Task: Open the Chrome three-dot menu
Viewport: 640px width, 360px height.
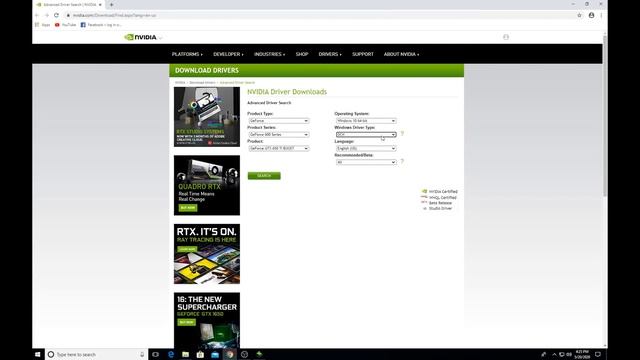Action: point(601,16)
